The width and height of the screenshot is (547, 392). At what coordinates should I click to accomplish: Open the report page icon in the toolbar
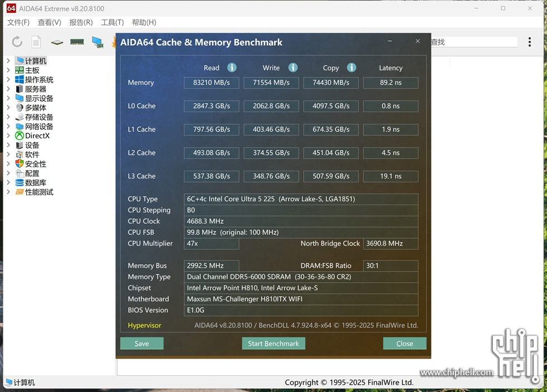click(36, 42)
